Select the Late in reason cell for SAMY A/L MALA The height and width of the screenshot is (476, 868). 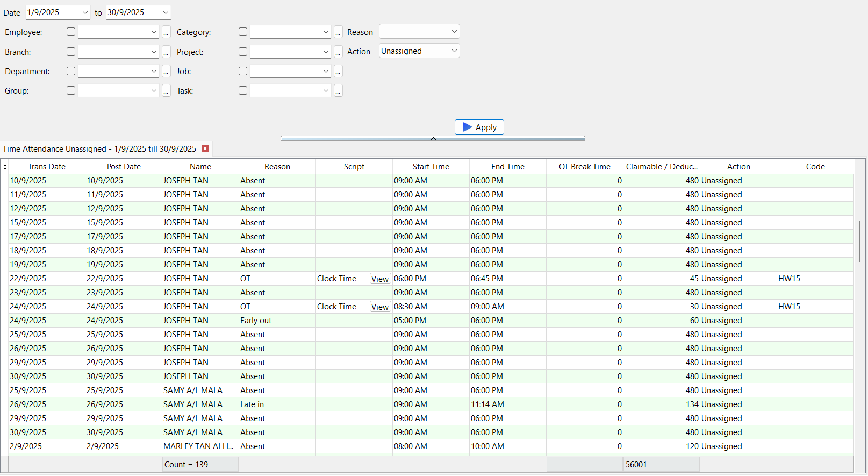[x=277, y=404]
